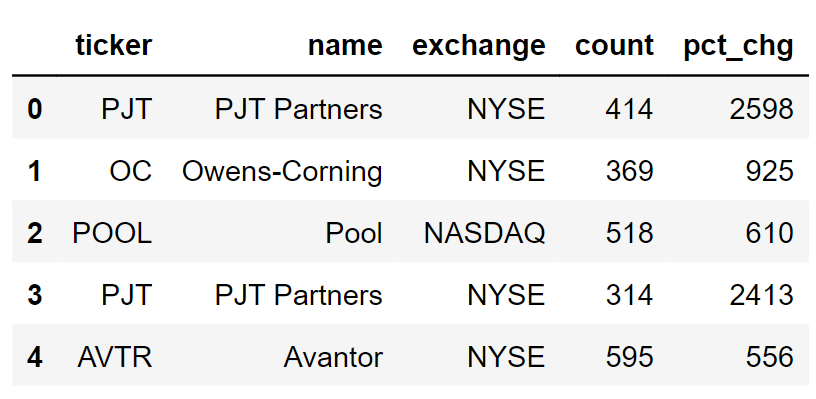Click the count column header
The image size is (816, 399).
coord(614,46)
